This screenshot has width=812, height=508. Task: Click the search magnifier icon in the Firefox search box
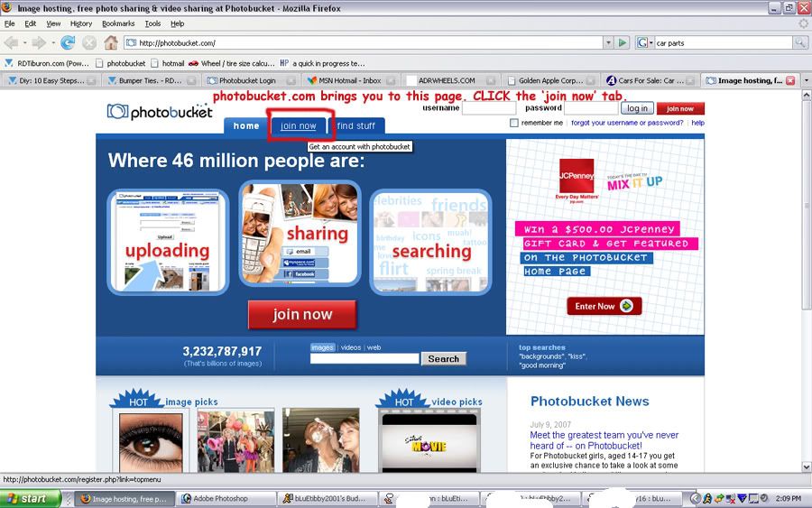[x=800, y=42]
